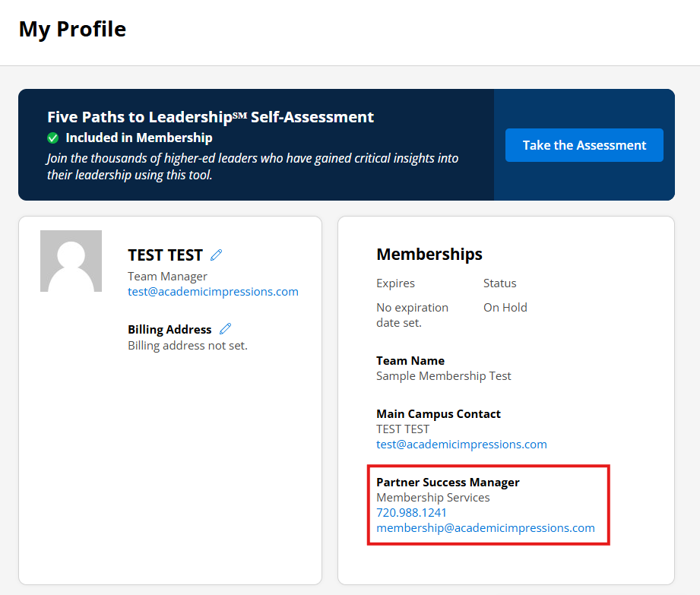Viewport: 700px width, 595px height.
Task: Click the Sample Membership Test team name
Action: (443, 376)
